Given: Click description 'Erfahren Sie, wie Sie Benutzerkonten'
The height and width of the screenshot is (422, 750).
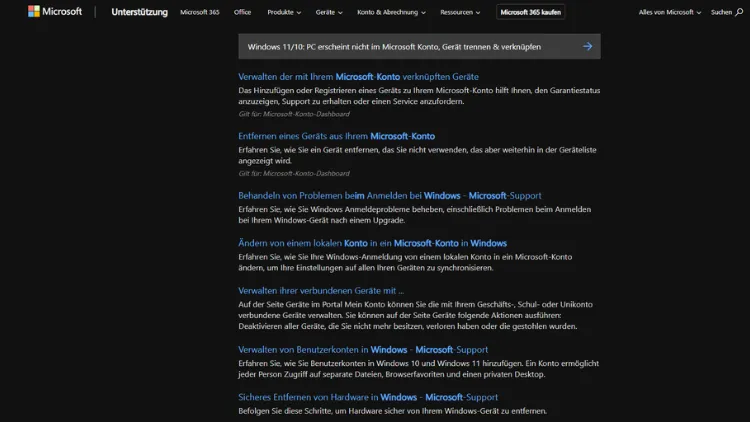Looking at the screenshot, I should pyautogui.click(x=418, y=369).
